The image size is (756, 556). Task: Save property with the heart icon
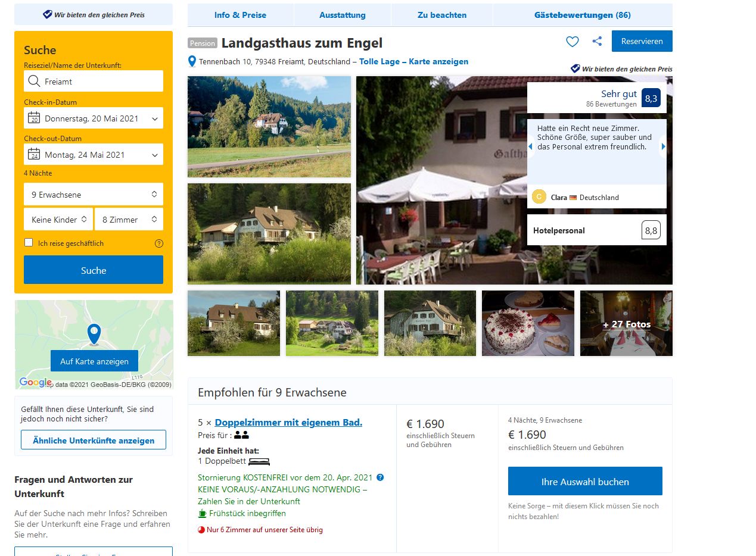(572, 41)
